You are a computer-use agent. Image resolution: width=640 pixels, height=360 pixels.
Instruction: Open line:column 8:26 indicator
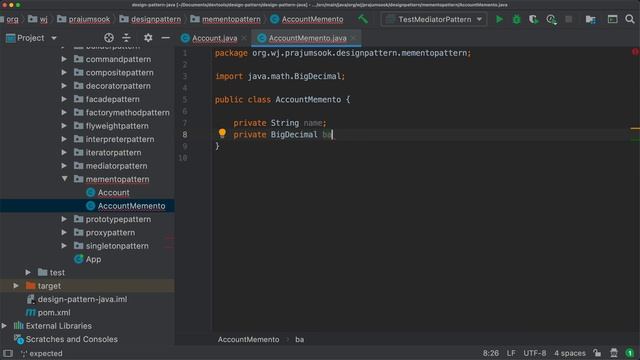pos(491,353)
